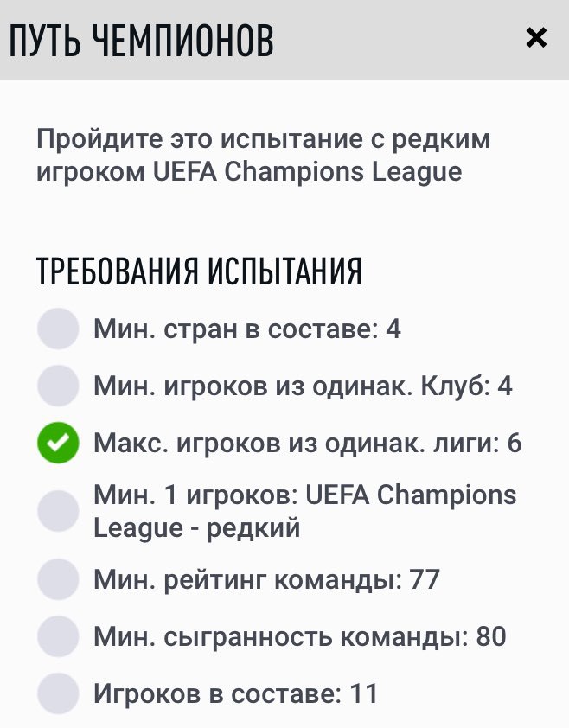This screenshot has height=728, width=569.
Task: Close the Путь чемпионов panel
Action: coord(536,38)
